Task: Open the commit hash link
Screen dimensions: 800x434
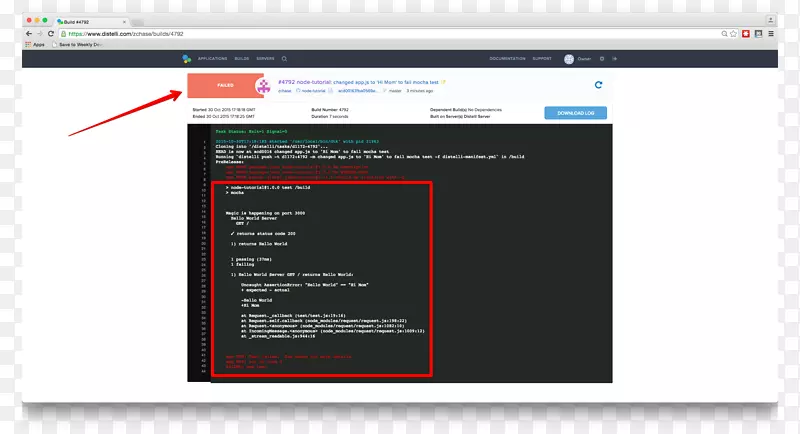Action: (x=357, y=91)
